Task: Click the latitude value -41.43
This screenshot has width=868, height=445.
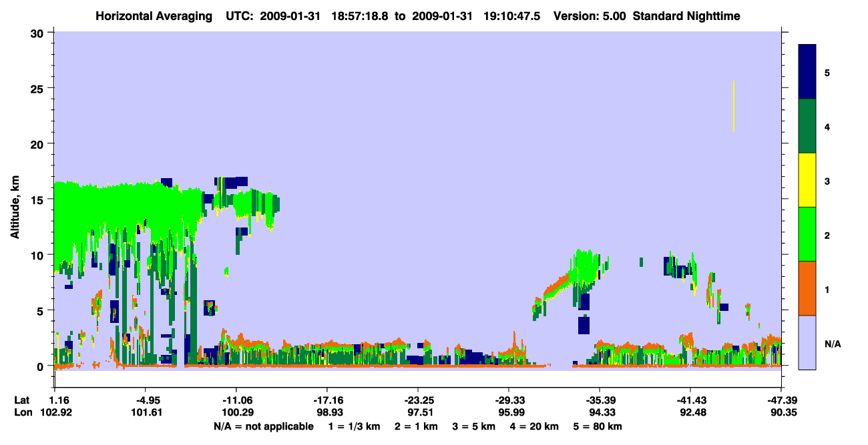Action: [x=690, y=400]
